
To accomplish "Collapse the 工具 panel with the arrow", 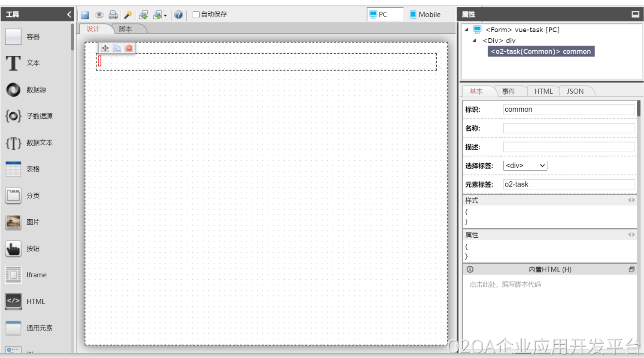I will tap(69, 15).
